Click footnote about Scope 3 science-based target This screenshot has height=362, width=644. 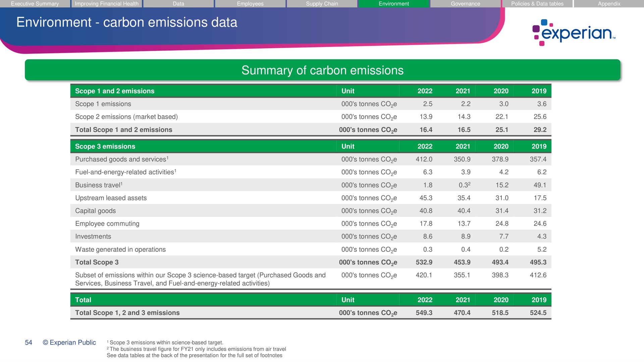(165, 343)
